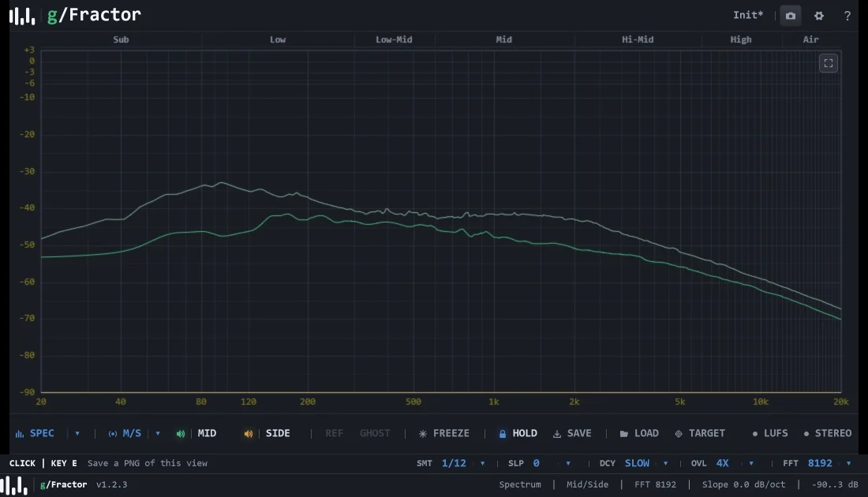The width and height of the screenshot is (868, 497).
Task: Mute the MID channel speaker icon
Action: (x=181, y=434)
